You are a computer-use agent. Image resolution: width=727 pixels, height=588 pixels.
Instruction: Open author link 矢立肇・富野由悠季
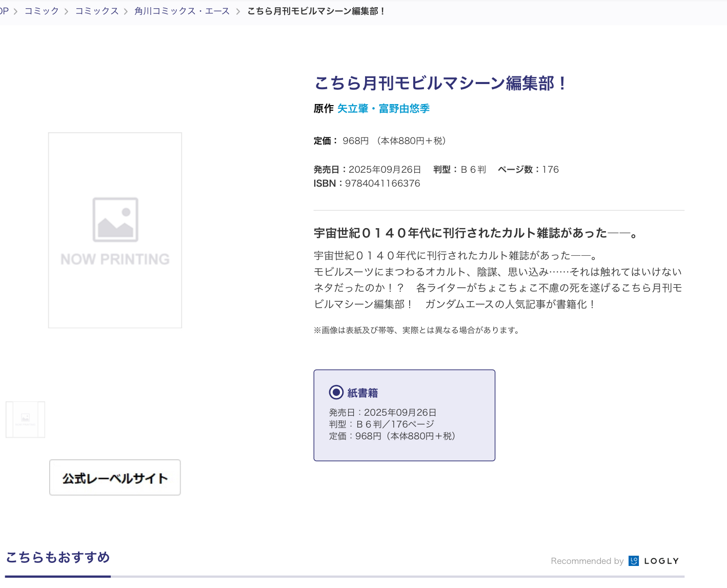pyautogui.click(x=383, y=109)
